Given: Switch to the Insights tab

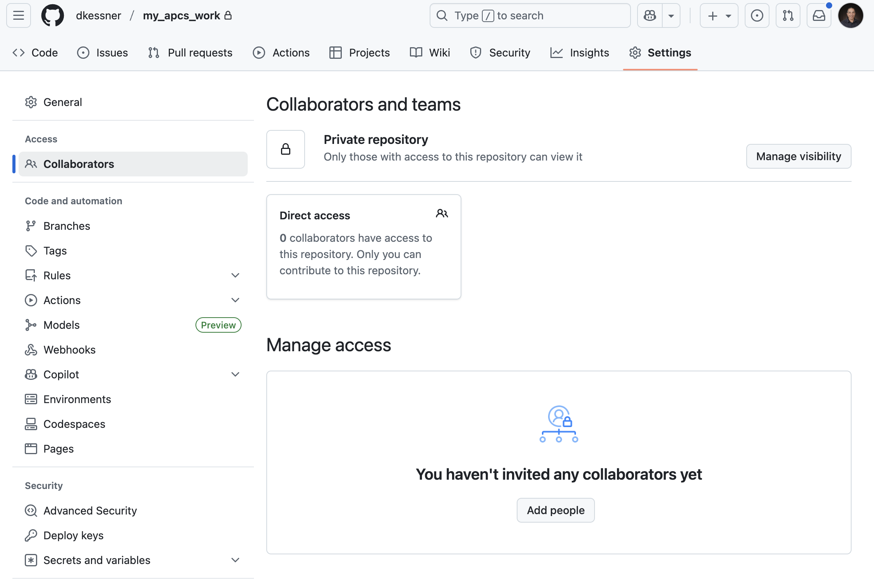Looking at the screenshot, I should coord(580,53).
